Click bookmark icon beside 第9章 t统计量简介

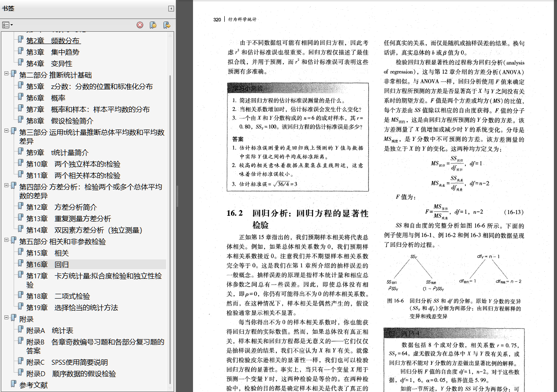click(21, 152)
